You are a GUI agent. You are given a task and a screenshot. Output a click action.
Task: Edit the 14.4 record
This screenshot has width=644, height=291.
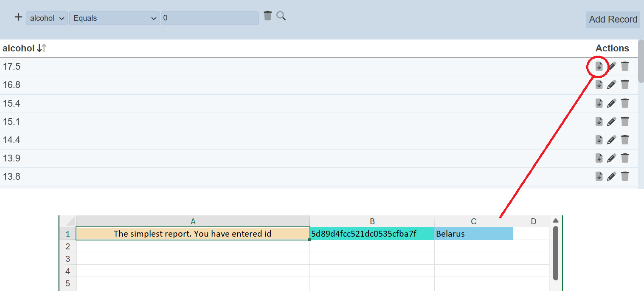pos(611,140)
